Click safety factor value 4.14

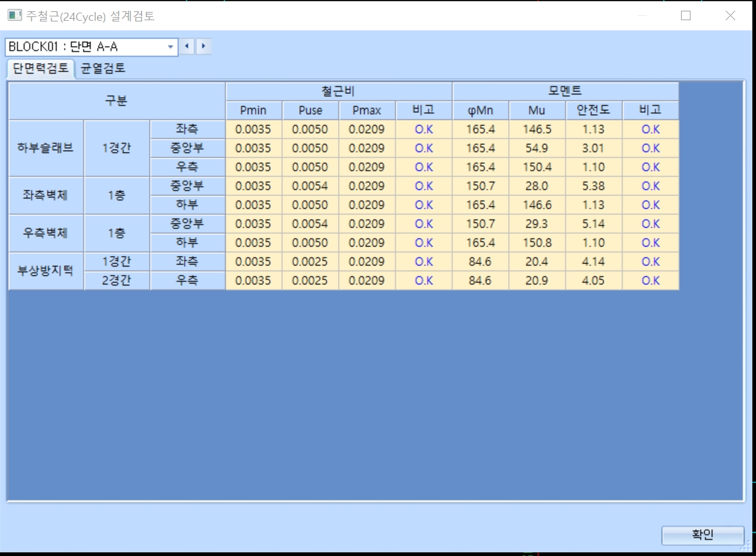[x=594, y=262]
